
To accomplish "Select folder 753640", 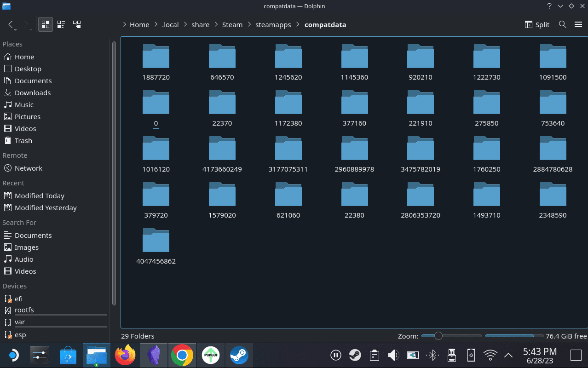I will click(x=553, y=109).
